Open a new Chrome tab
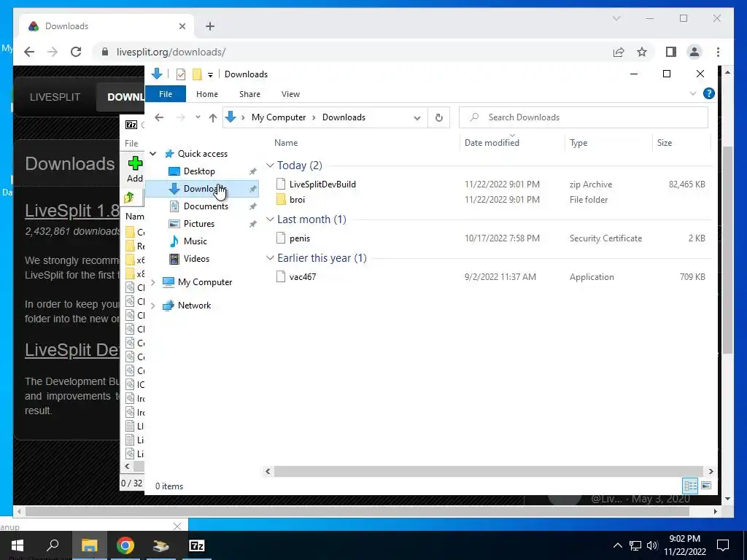Viewport: 747px width, 560px height. pos(210,26)
